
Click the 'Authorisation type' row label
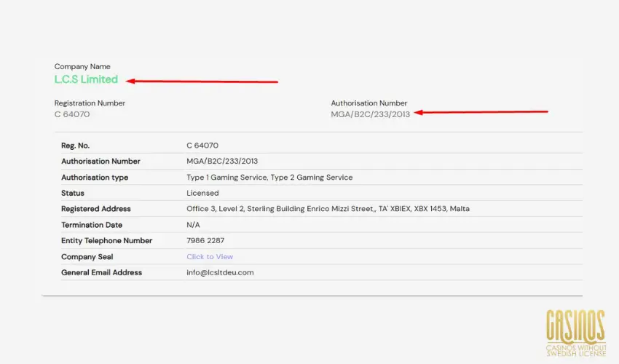pos(95,177)
